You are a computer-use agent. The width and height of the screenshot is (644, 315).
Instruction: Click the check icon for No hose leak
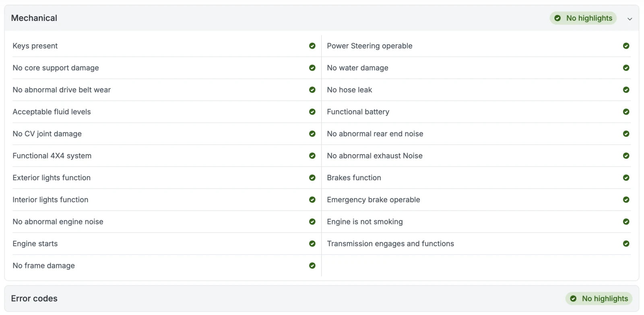tap(626, 90)
